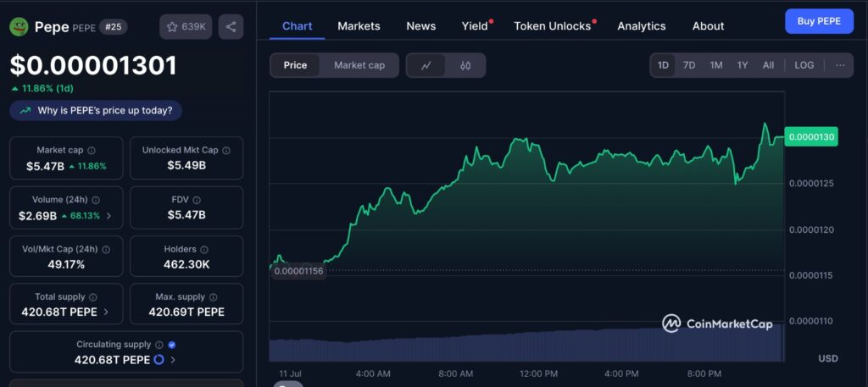Screen dimensions: 868x387
Task: Expand Circulating supply details chevron
Action: coord(173,360)
